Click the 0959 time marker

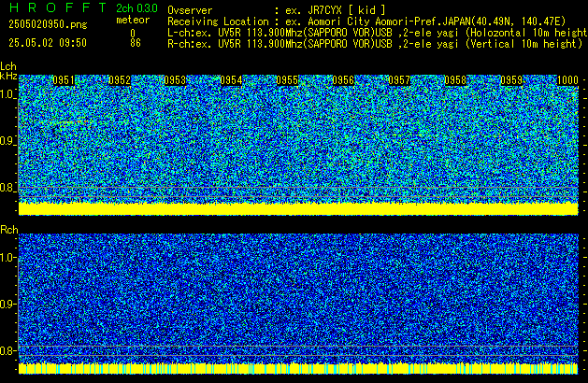[x=511, y=79]
